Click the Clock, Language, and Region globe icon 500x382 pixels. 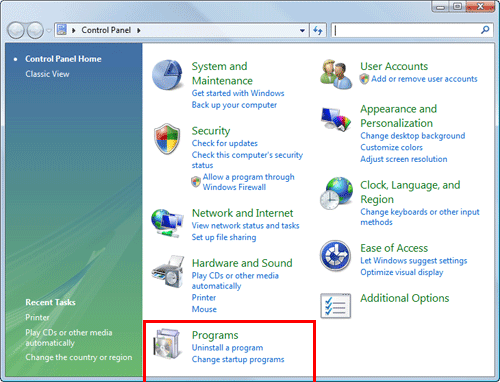336,193
